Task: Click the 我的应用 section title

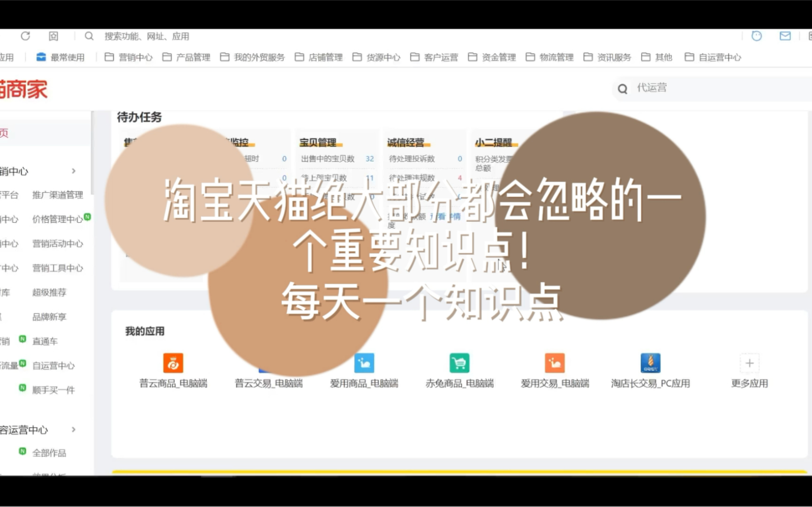Action: pos(145,331)
